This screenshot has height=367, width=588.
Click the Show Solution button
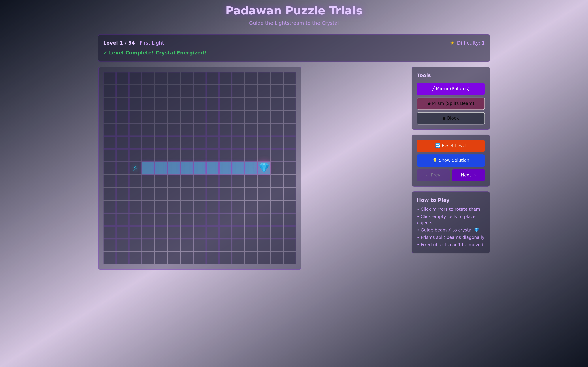(450, 160)
